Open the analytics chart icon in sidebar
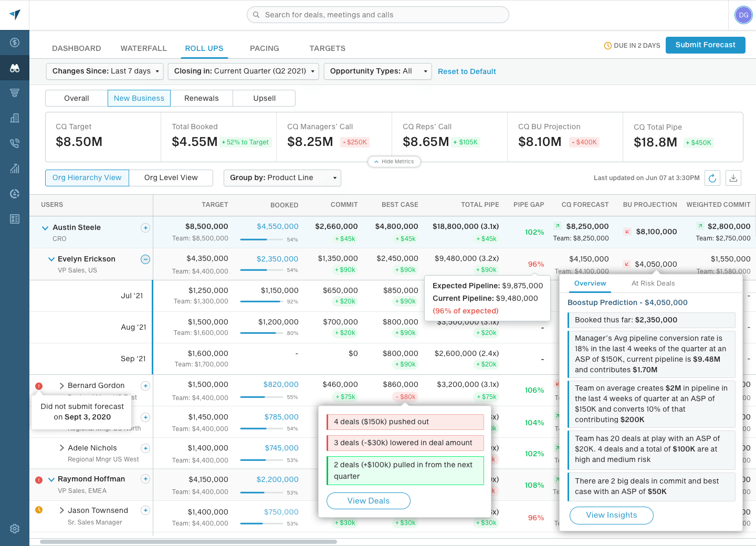Viewport: 756px width, 546px height. (x=14, y=169)
